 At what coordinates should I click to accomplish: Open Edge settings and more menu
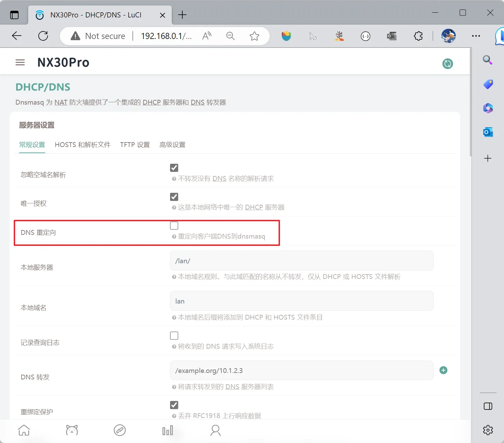(476, 36)
